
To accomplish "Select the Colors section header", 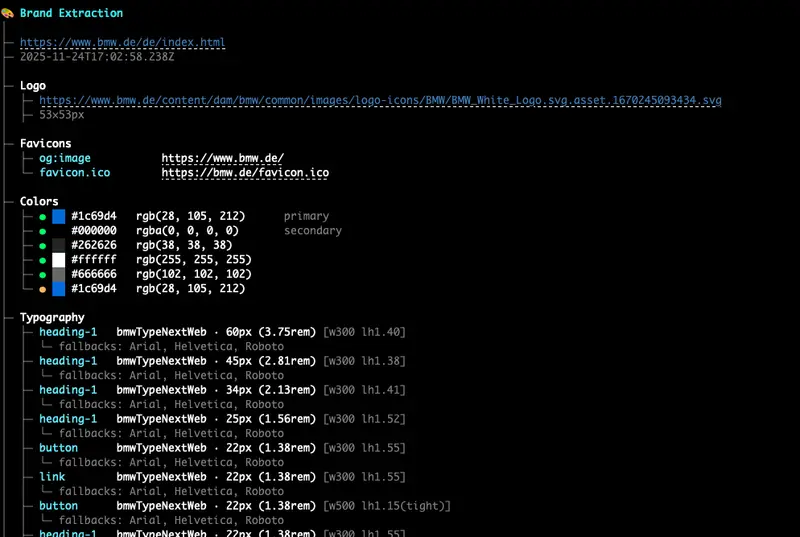I will coord(39,202).
